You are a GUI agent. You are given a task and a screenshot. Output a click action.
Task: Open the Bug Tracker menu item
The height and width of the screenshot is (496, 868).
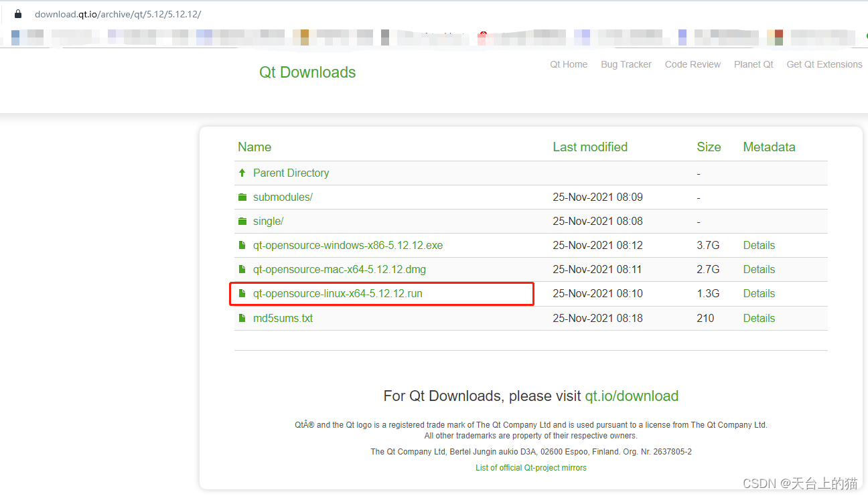click(x=626, y=64)
